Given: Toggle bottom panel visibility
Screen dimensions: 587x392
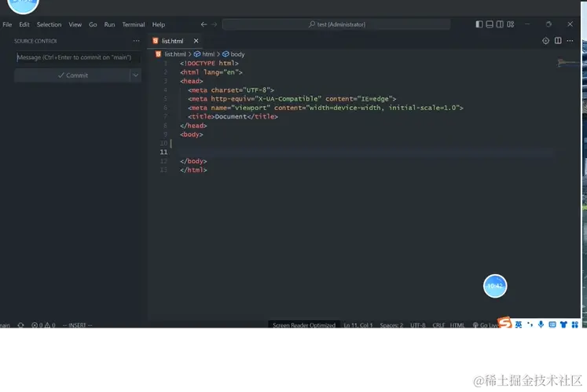Looking at the screenshot, I should pyautogui.click(x=490, y=24).
